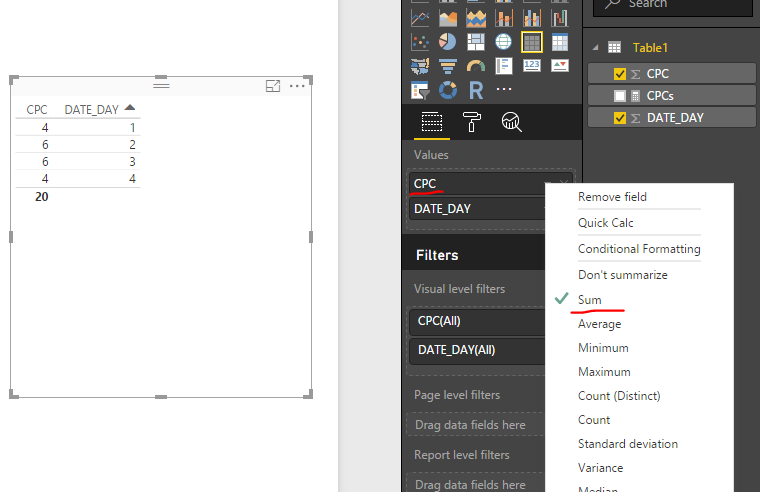Select the Multi-row card visualization
The height and width of the screenshot is (492, 760).
[504, 65]
